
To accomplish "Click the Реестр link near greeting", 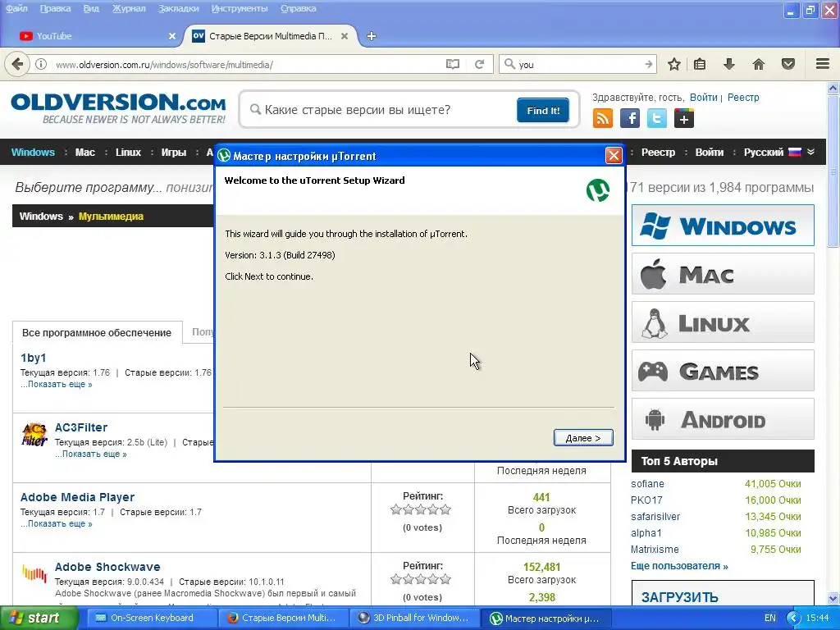I will tap(743, 98).
